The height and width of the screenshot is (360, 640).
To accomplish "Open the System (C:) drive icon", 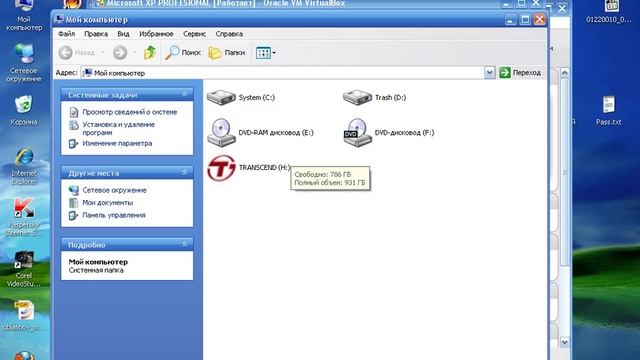I will pos(221,97).
